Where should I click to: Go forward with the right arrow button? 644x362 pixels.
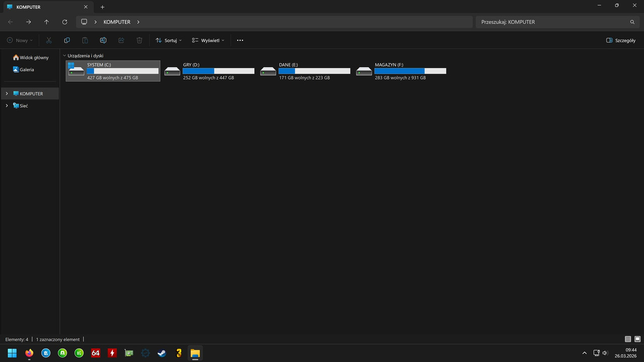(x=29, y=22)
